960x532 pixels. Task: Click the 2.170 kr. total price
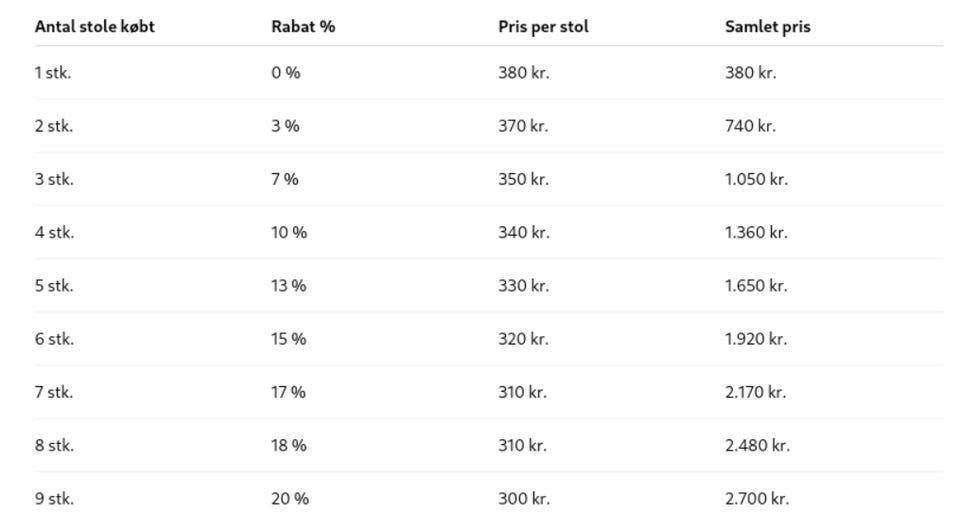(x=755, y=392)
